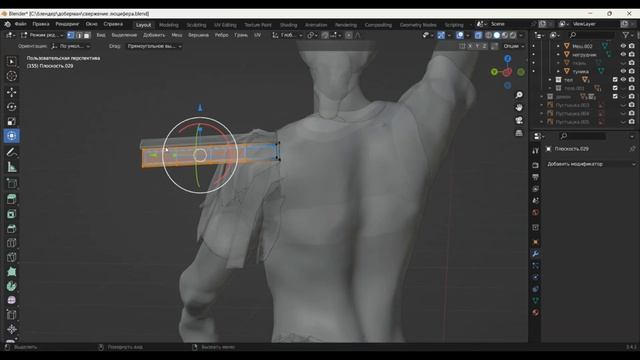
Task: Click the viewport pan hand icon
Action: (x=519, y=108)
